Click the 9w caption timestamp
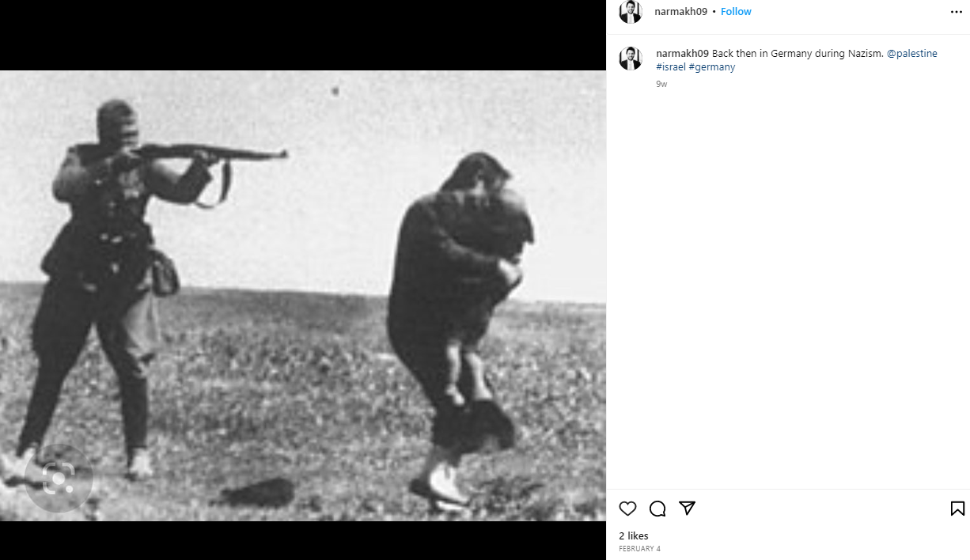The width and height of the screenshot is (970, 560). coord(661,84)
